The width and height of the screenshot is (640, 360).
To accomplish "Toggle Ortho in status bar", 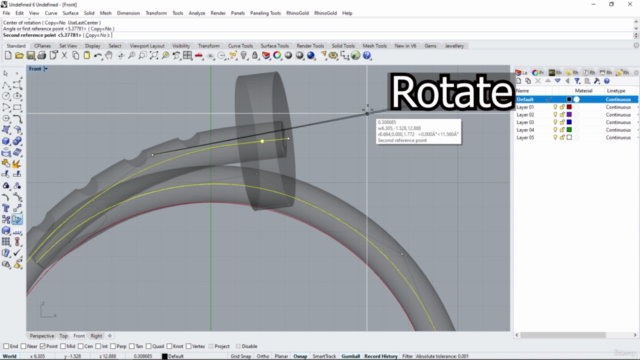I will tap(263, 356).
